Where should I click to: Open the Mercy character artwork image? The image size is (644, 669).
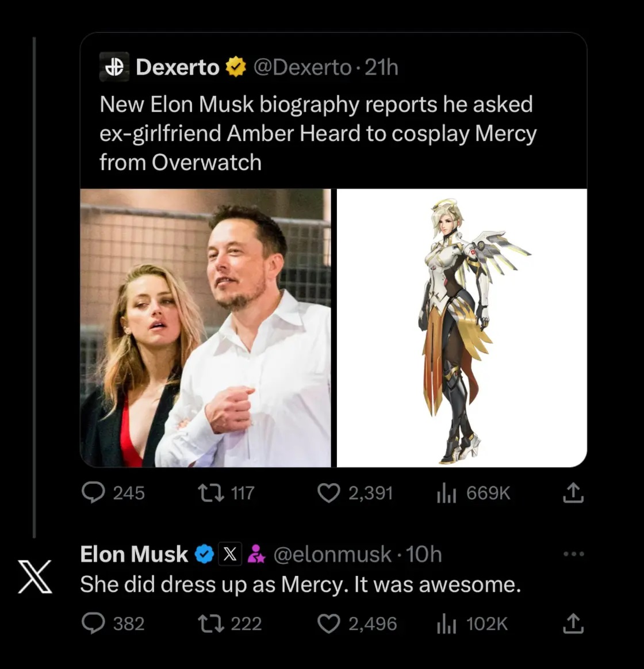pyautogui.click(x=462, y=328)
